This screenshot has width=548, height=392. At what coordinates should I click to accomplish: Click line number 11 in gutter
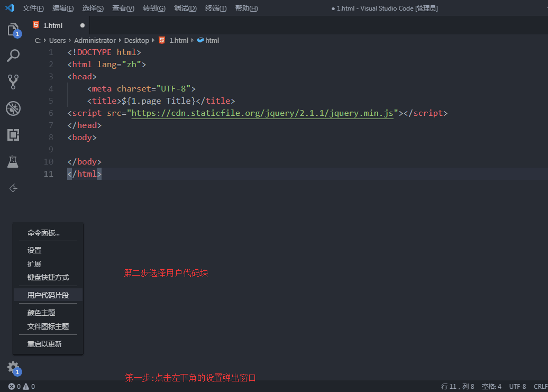[49, 174]
